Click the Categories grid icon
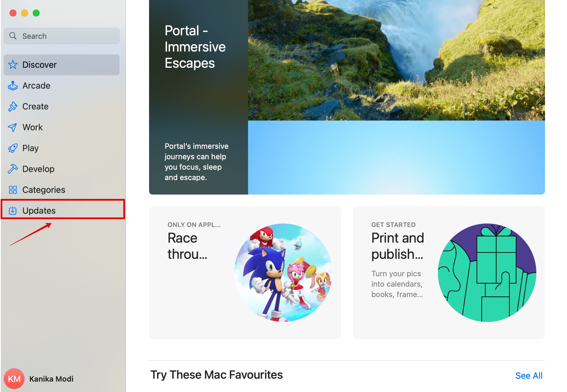This screenshot has height=392, width=567. point(13,190)
